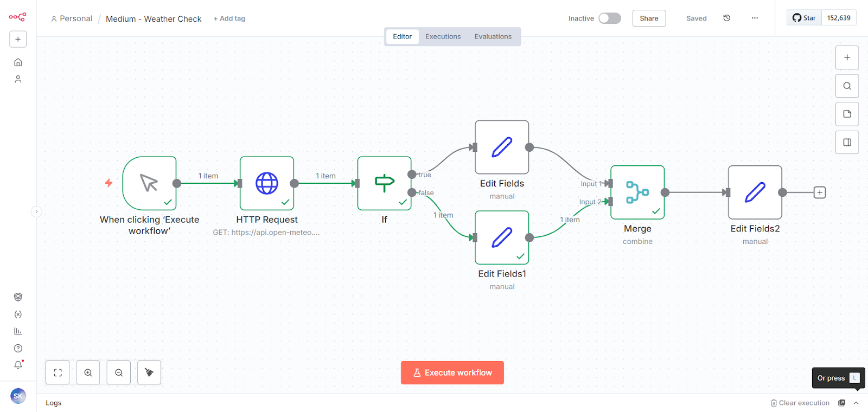868x412 pixels.
Task: Switch to the Evaluations tab
Action: [x=493, y=36]
